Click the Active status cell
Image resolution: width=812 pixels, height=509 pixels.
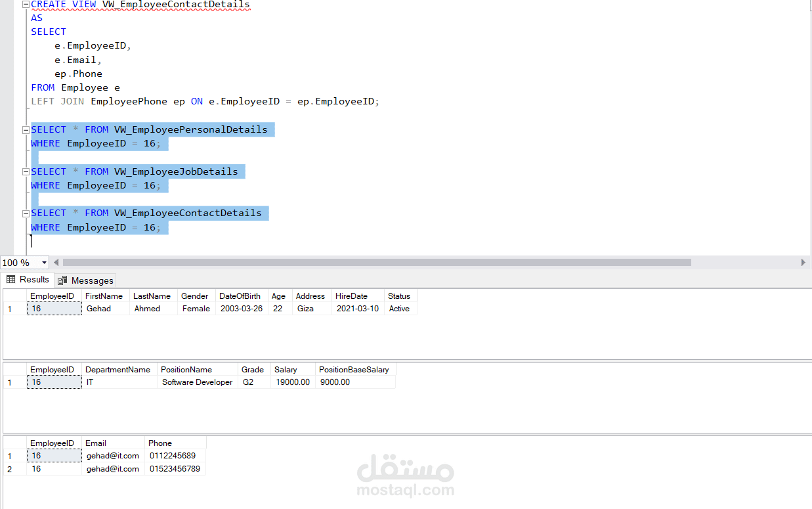(x=401, y=309)
